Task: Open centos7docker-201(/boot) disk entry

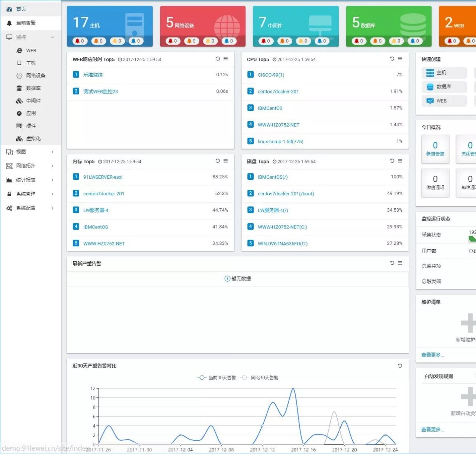Action: point(286,194)
